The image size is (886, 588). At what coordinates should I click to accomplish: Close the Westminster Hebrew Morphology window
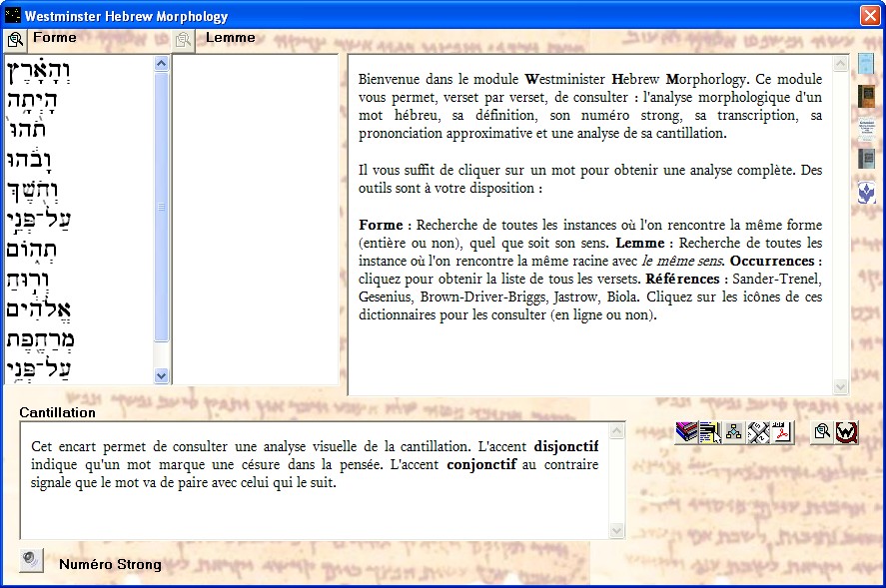pyautogui.click(x=870, y=15)
